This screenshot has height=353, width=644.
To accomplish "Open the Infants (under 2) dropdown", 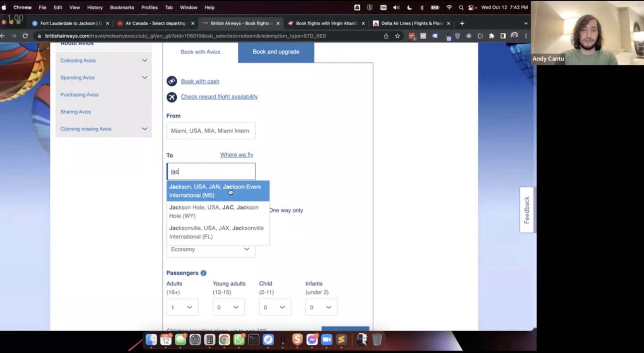I will click(321, 307).
